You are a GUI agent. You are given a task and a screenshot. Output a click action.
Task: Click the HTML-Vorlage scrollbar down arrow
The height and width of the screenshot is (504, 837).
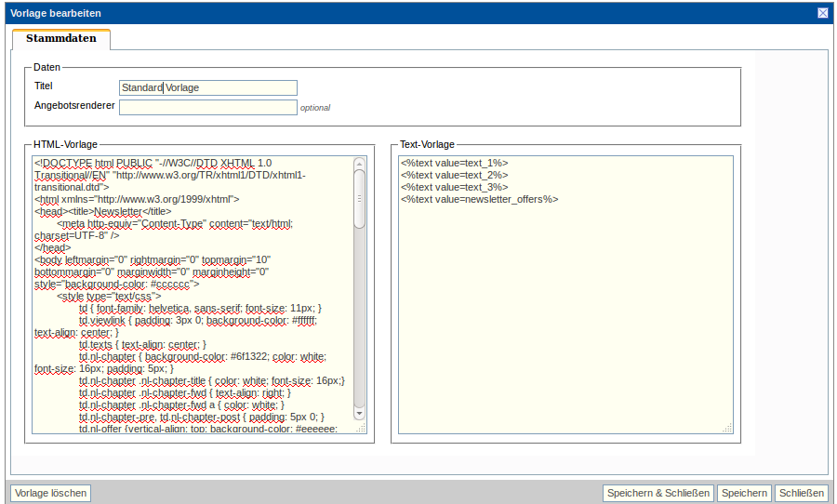360,412
